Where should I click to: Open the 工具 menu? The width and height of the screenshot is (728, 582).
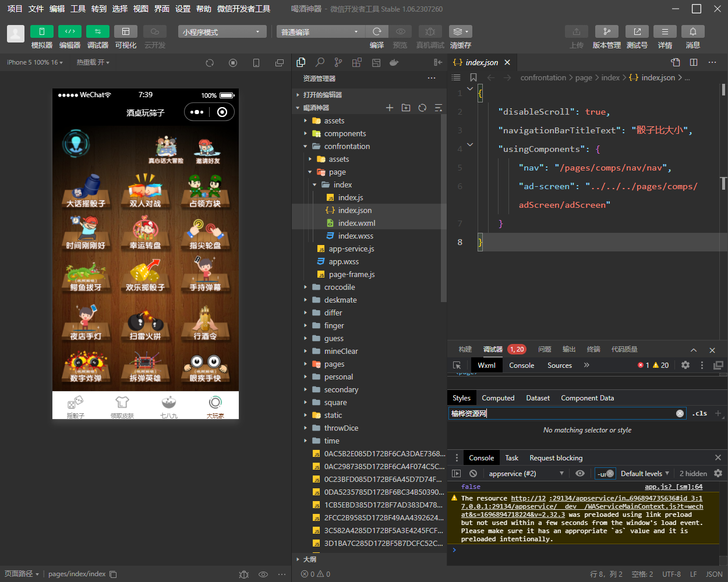[78, 9]
